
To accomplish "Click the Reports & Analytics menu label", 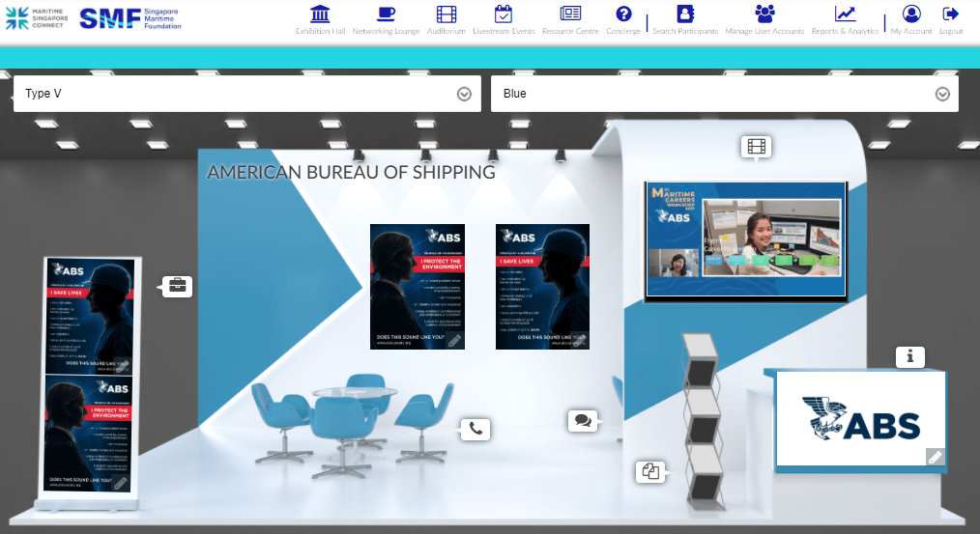I will click(x=845, y=31).
